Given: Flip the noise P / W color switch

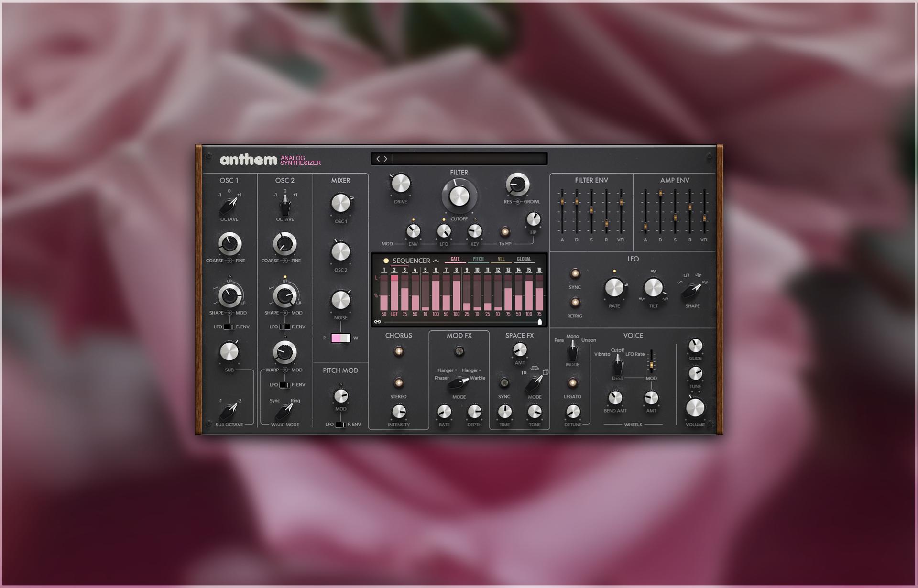Looking at the screenshot, I should click(341, 338).
